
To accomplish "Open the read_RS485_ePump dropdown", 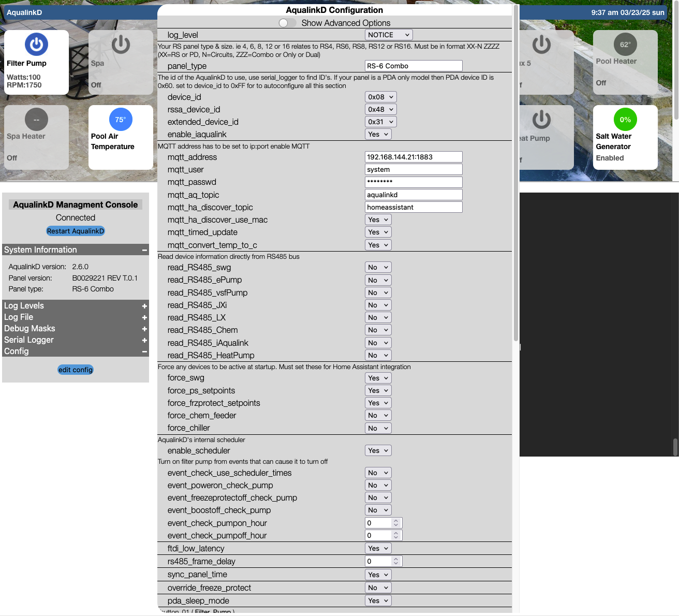I will 378,280.
